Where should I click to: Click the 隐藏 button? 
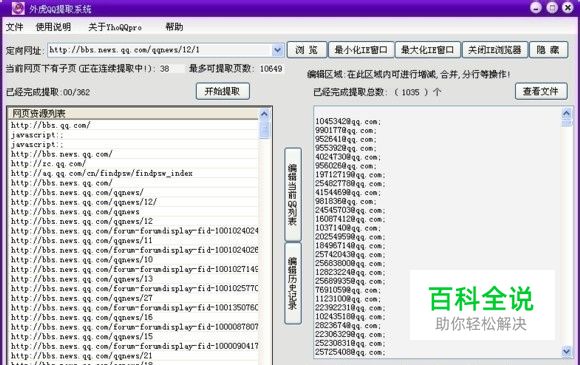point(549,50)
